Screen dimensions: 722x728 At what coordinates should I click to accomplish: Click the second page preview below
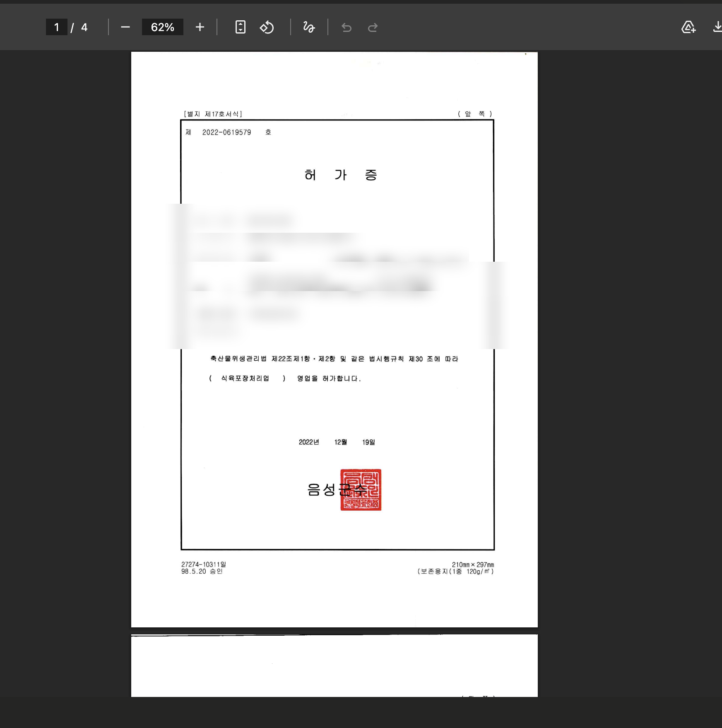point(335,665)
